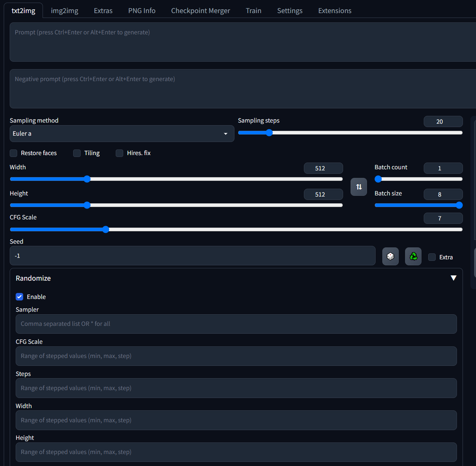Viewport: 476px width, 466px height.
Task: Toggle the Tiling checkbox
Action: pos(77,153)
